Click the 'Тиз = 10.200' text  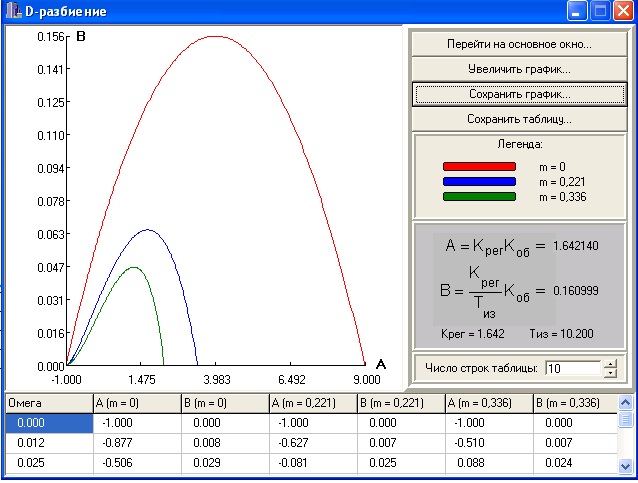point(562,334)
